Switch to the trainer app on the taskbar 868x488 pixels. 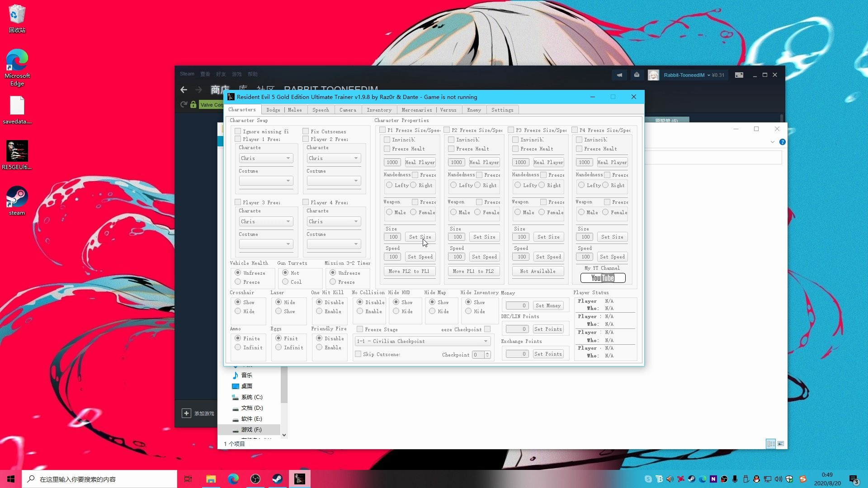coord(300,479)
